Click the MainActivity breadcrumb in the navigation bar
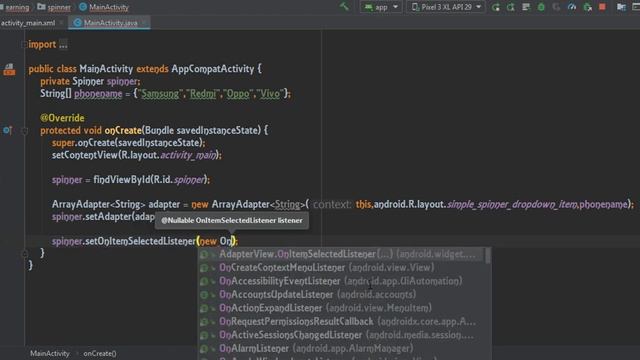Viewport: 640px width, 360px height. coord(104,7)
